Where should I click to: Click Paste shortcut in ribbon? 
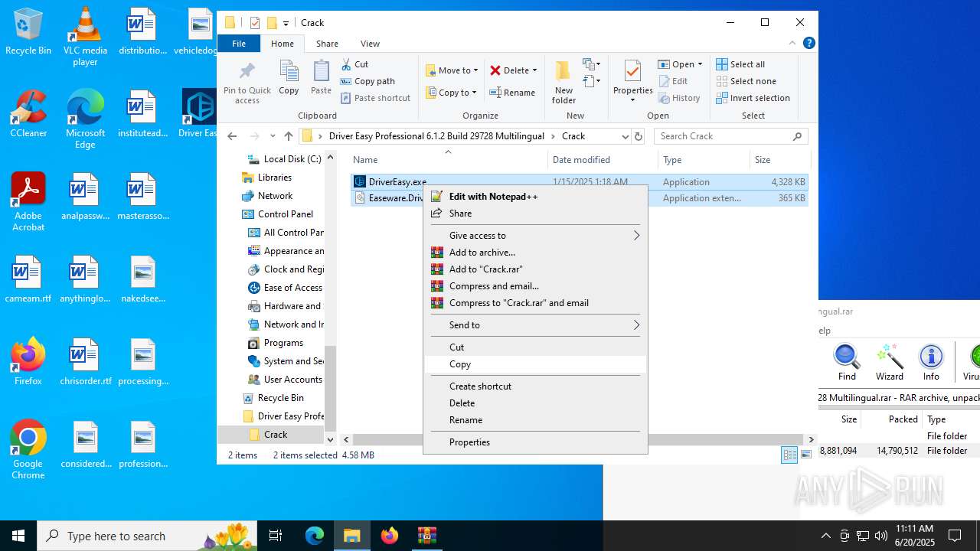click(x=375, y=98)
